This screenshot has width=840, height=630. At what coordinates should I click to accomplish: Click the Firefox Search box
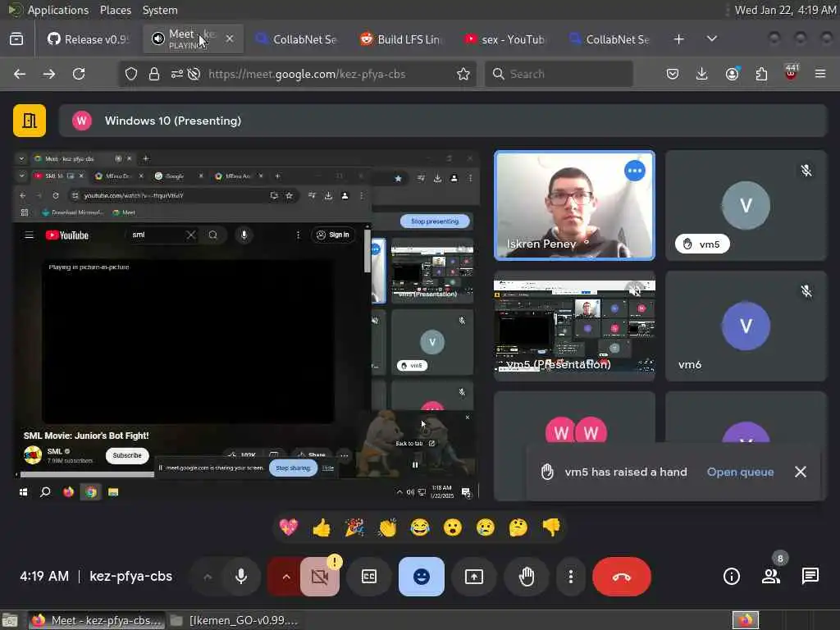[x=559, y=74]
